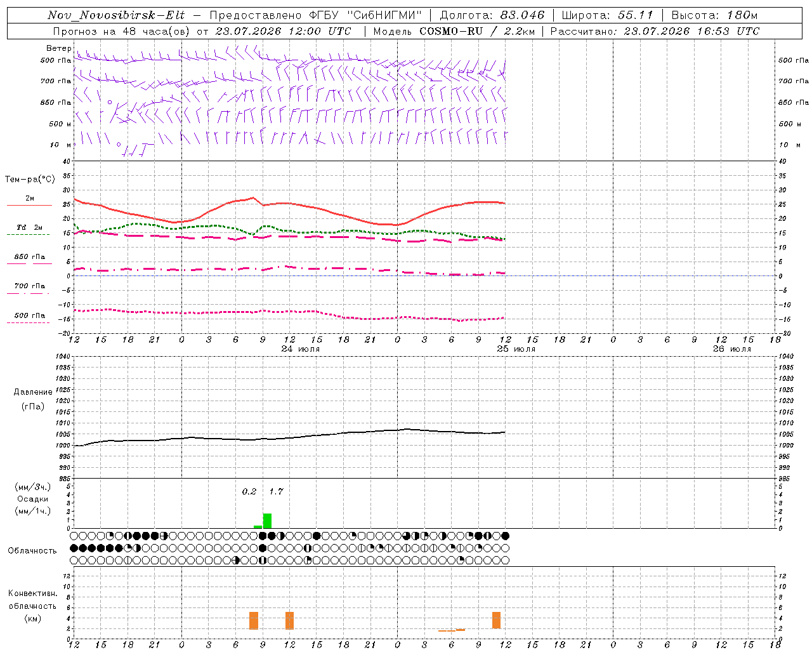
Task: Click the 700 гПа temperature legend entry
Action: coord(30,286)
